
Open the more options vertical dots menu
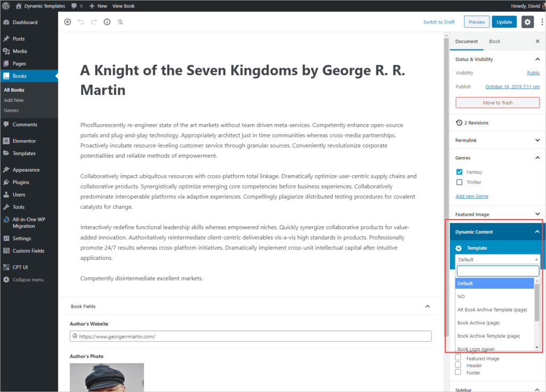point(542,22)
